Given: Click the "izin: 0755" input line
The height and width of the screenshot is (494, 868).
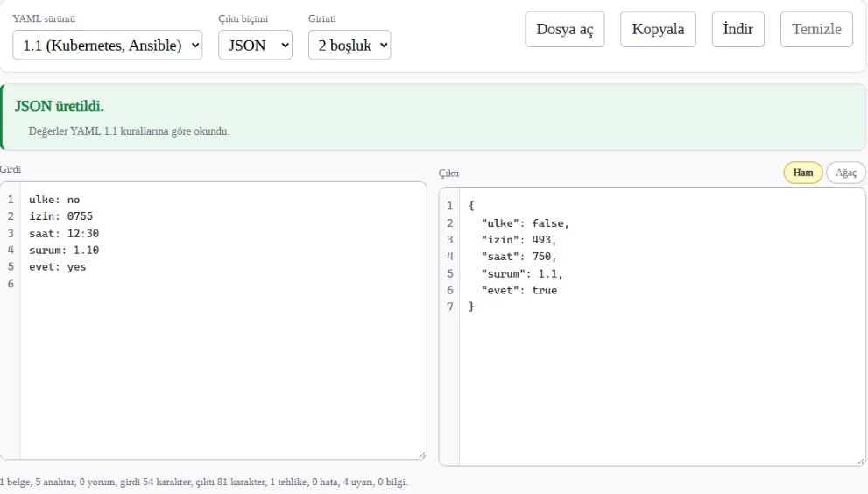Looking at the screenshot, I should (x=61, y=216).
